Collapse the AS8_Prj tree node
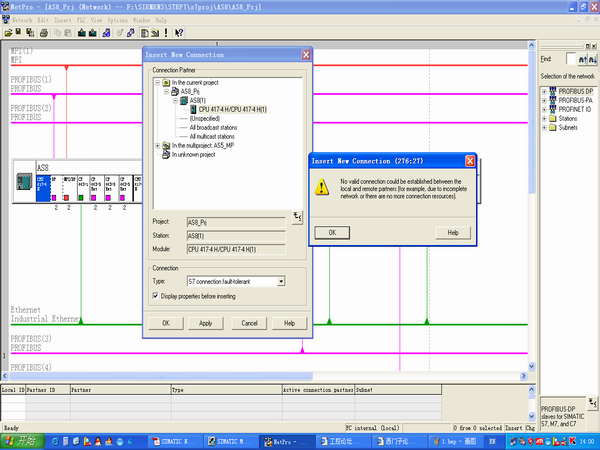Screen dimensions: 600x450 tap(166, 92)
